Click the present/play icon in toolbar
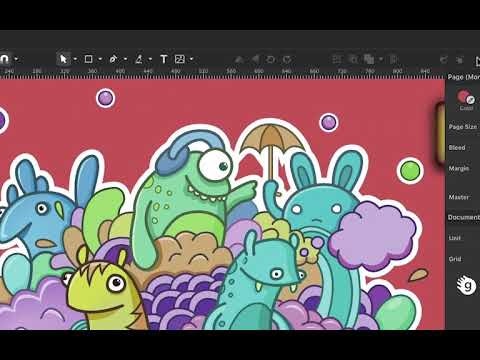 coord(460,60)
